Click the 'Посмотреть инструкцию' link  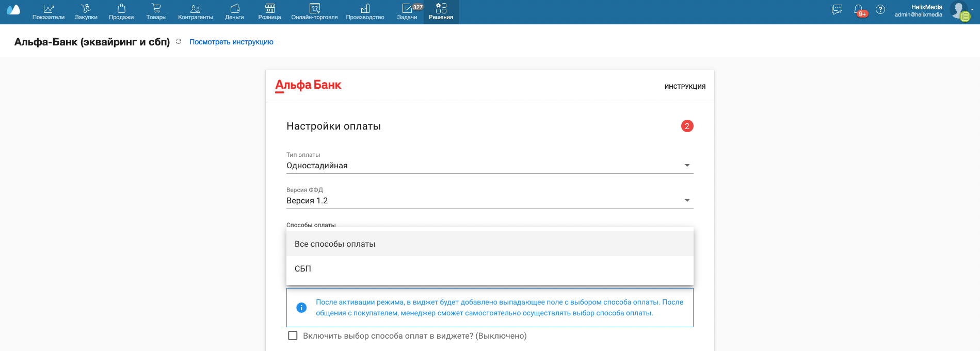tap(231, 42)
